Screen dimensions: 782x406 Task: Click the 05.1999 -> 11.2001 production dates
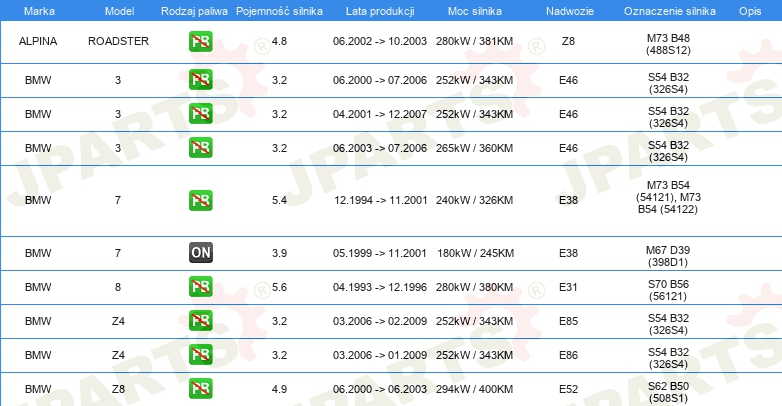coord(380,253)
